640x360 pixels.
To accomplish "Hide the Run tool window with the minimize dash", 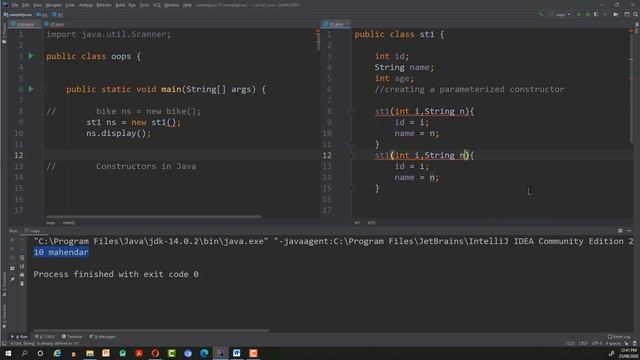I will (629, 231).
